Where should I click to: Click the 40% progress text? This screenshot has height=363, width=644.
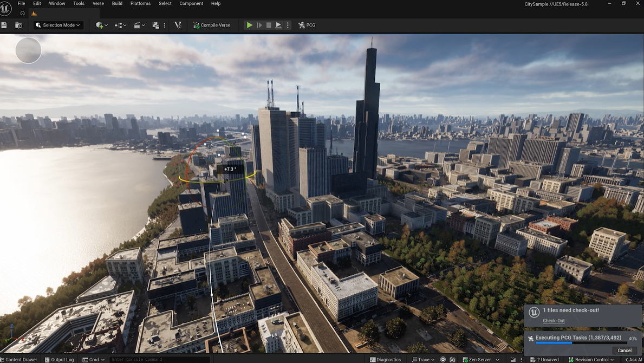click(x=633, y=339)
